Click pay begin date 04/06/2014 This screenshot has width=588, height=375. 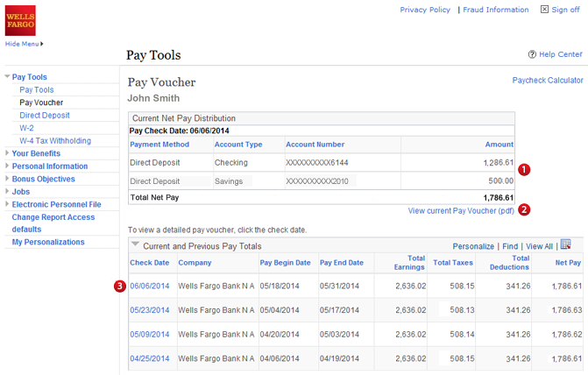tap(280, 358)
